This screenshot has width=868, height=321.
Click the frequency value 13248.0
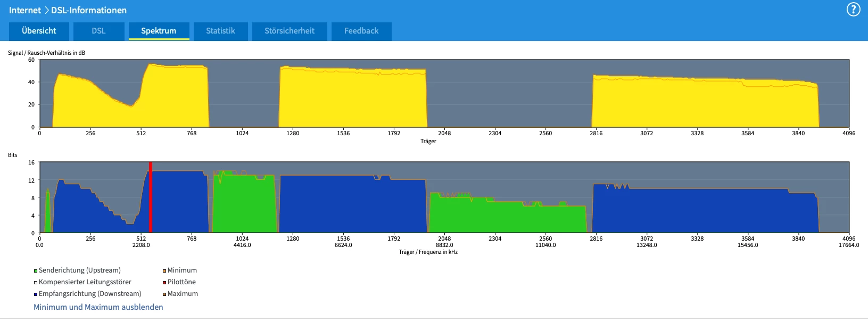pos(647,245)
